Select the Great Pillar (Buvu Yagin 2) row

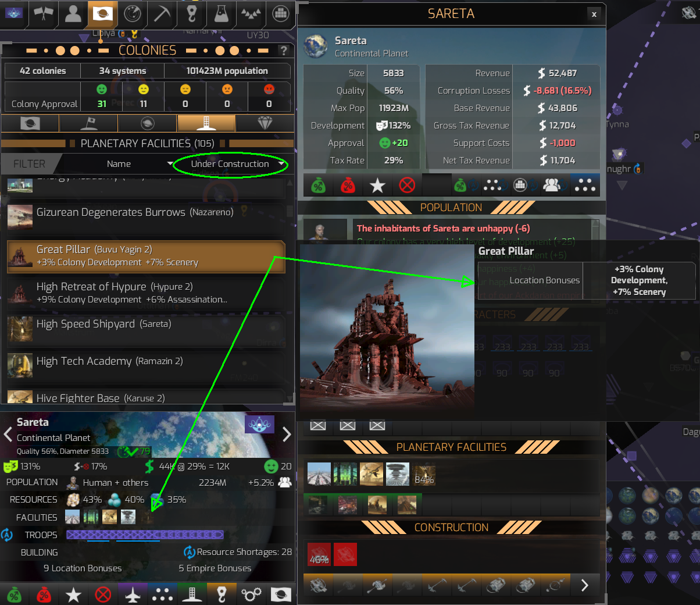[x=146, y=256]
